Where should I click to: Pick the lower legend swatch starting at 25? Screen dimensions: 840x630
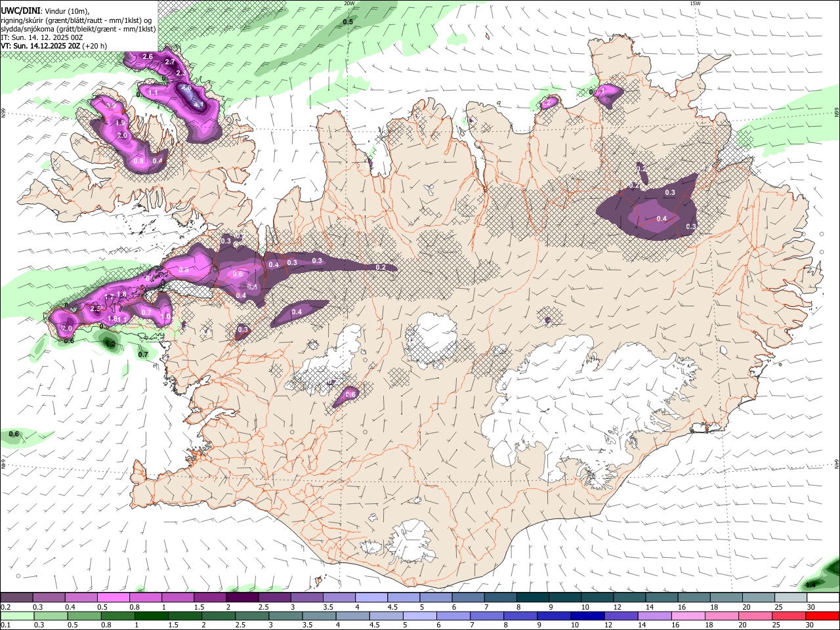point(790,616)
